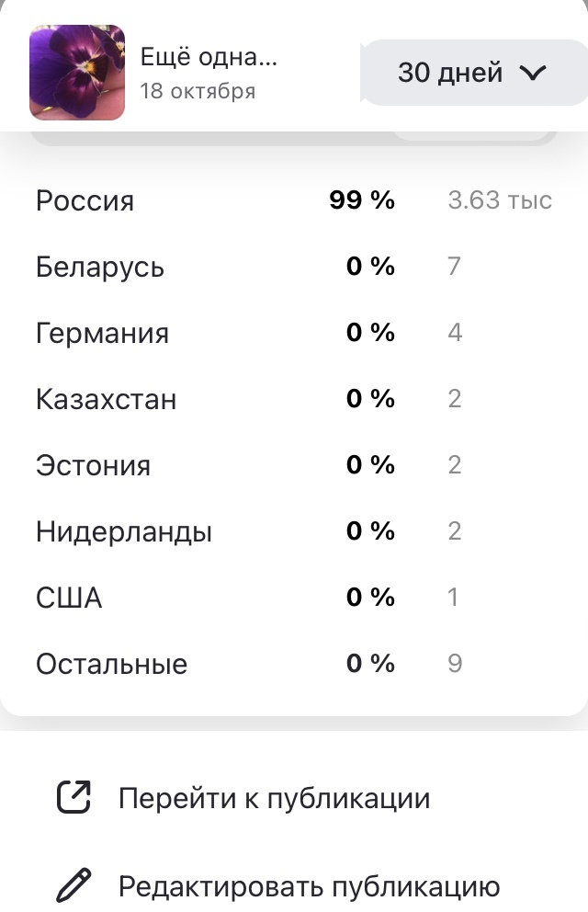Tap the 'США' entry

[69, 598]
